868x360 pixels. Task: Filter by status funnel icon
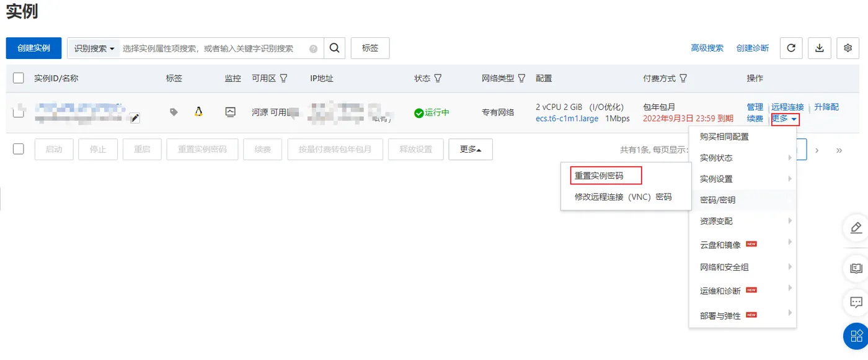[x=438, y=78]
